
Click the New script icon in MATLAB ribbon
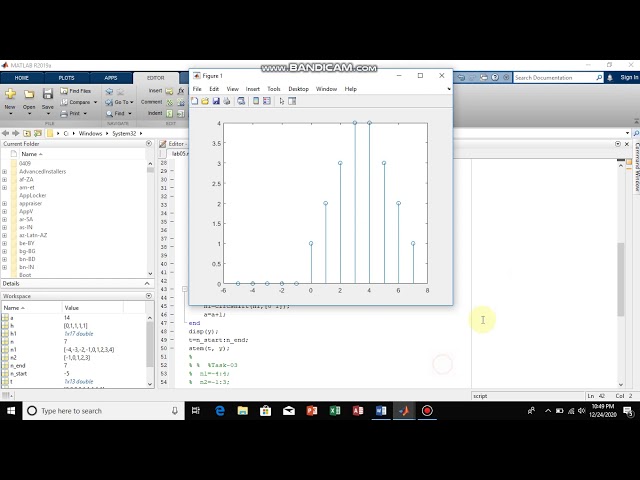(10, 95)
